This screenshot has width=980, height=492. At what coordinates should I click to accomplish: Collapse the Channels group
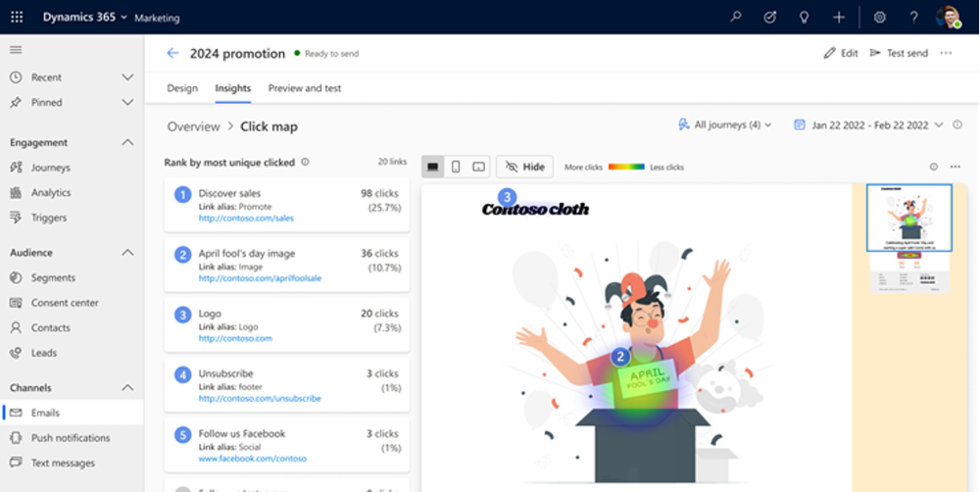tap(127, 387)
